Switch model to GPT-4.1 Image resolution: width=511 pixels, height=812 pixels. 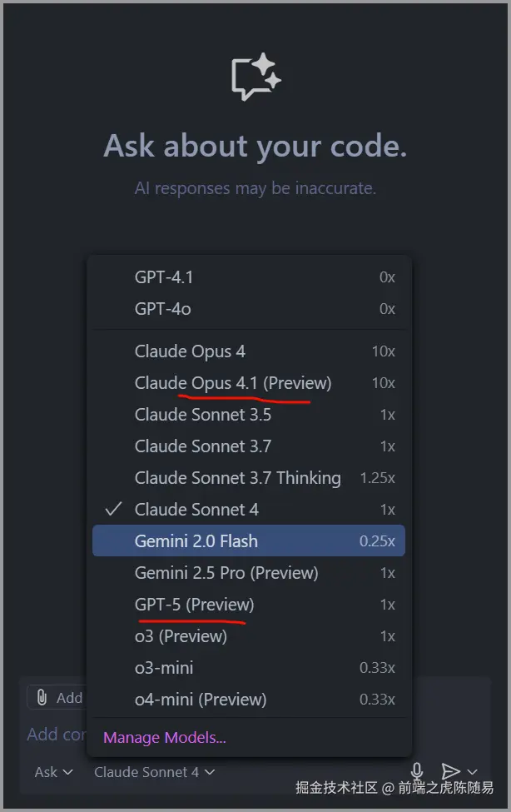click(x=164, y=277)
